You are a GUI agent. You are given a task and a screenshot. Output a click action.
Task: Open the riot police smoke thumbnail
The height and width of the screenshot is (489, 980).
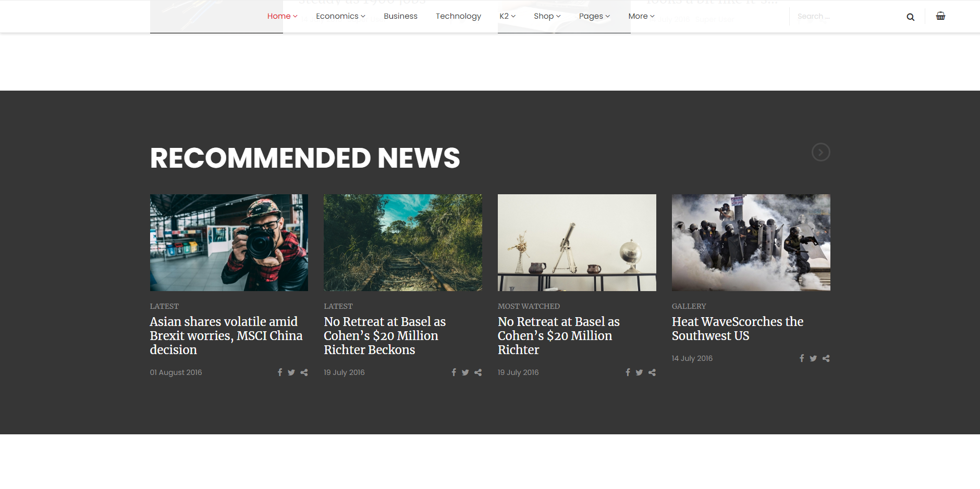click(x=751, y=243)
